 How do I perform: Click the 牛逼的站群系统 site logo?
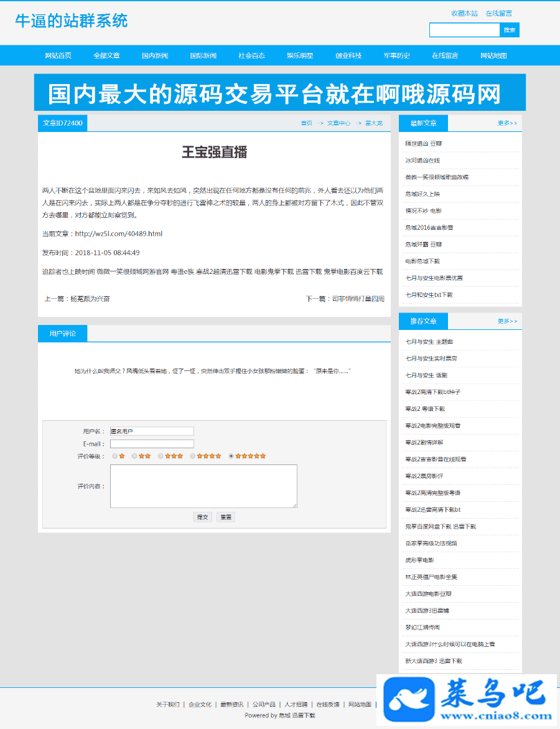coord(72,21)
